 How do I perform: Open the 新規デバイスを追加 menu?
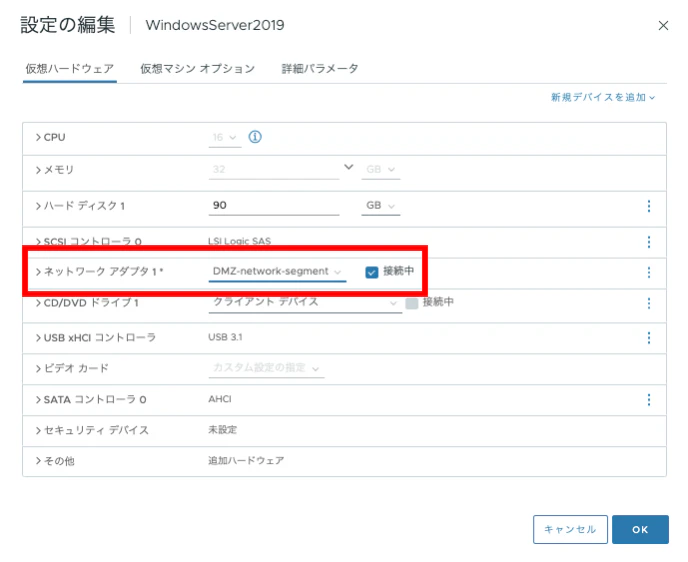[603, 97]
